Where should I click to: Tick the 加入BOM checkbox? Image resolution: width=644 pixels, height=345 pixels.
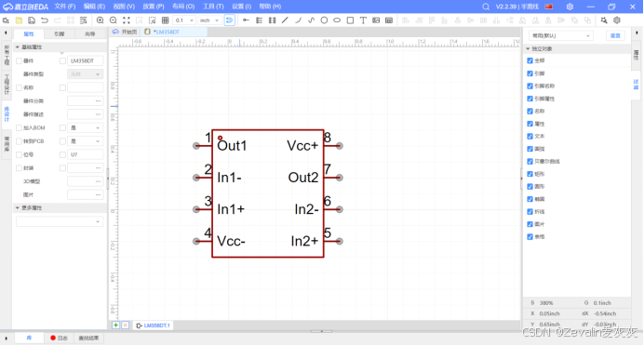[x=19, y=128]
